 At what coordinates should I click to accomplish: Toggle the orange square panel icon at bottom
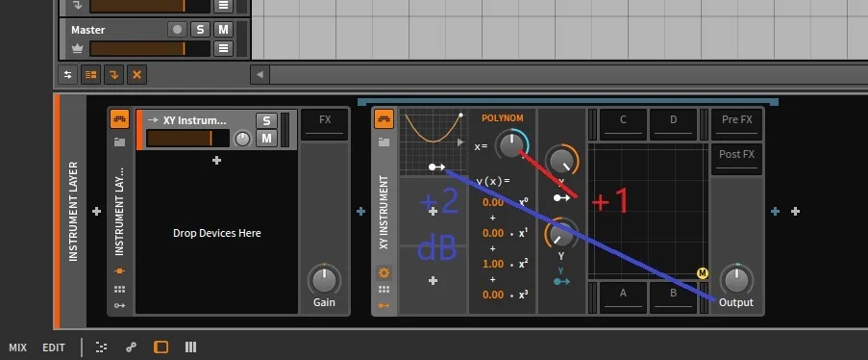(161, 347)
